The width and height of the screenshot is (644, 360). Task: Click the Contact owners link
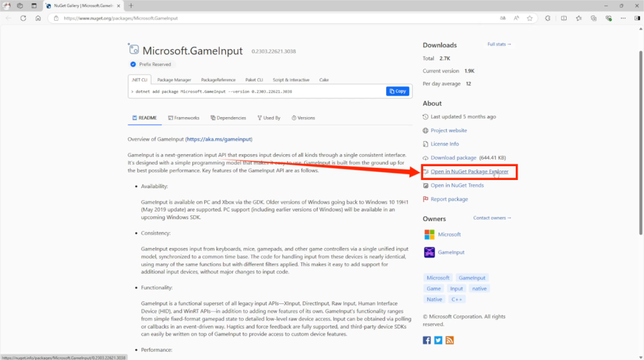pyautogui.click(x=492, y=218)
